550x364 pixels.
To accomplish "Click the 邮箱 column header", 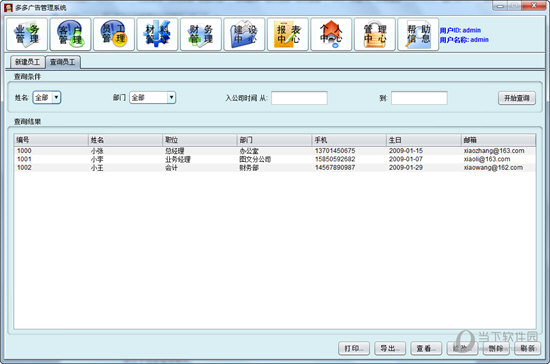I will (498, 140).
